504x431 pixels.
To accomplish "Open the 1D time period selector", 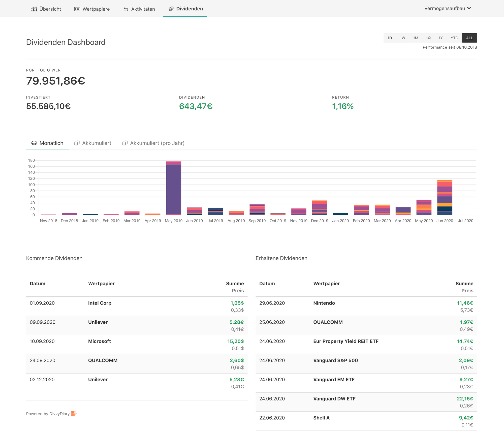I will click(x=389, y=38).
